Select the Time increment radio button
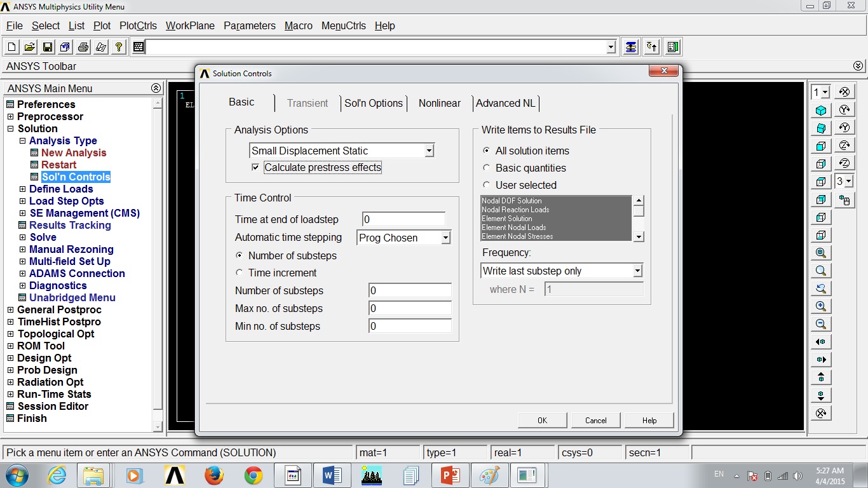This screenshot has width=868, height=488. pos(239,273)
